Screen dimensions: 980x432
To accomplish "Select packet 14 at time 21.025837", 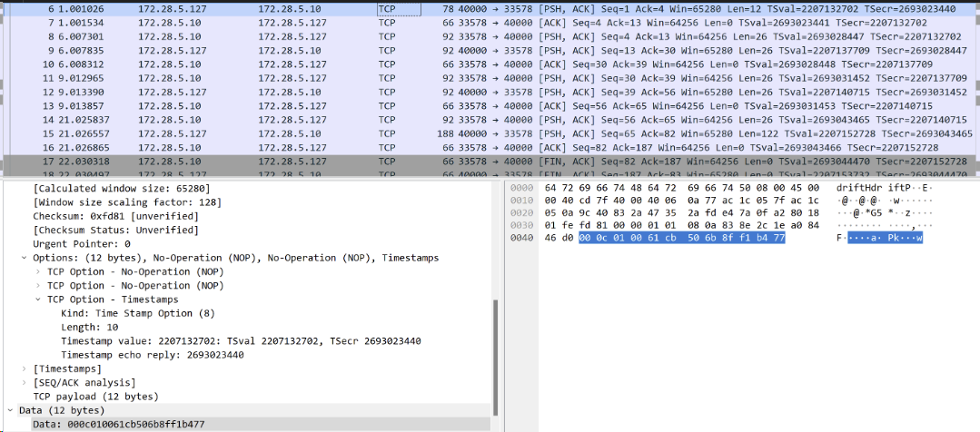I will click(x=490, y=119).
